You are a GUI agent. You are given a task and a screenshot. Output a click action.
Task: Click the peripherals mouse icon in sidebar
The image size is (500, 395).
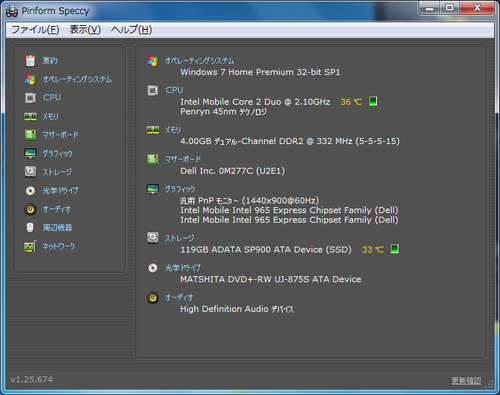pyautogui.click(x=30, y=228)
